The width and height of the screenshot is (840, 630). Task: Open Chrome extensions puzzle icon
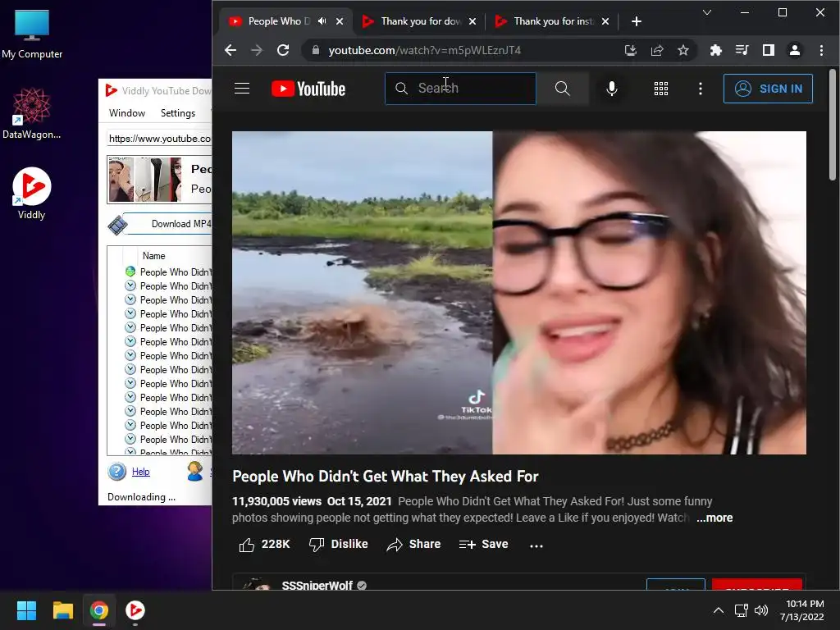pos(715,50)
